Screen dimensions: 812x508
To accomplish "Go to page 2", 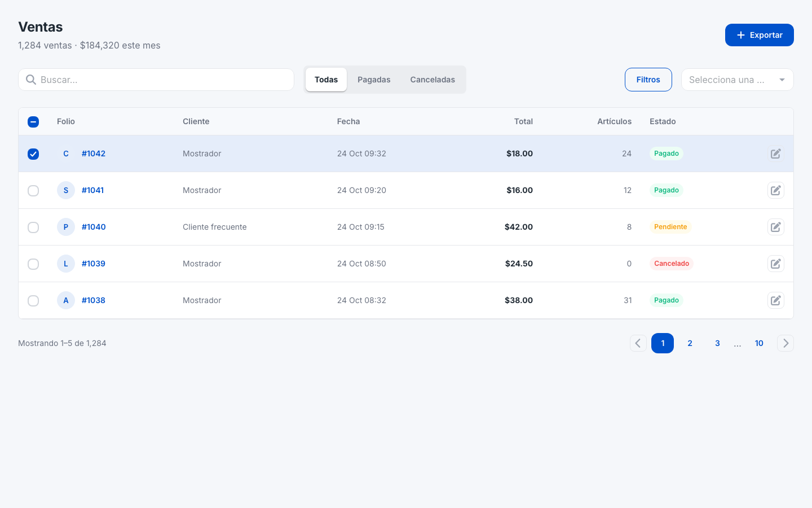I will point(690,343).
